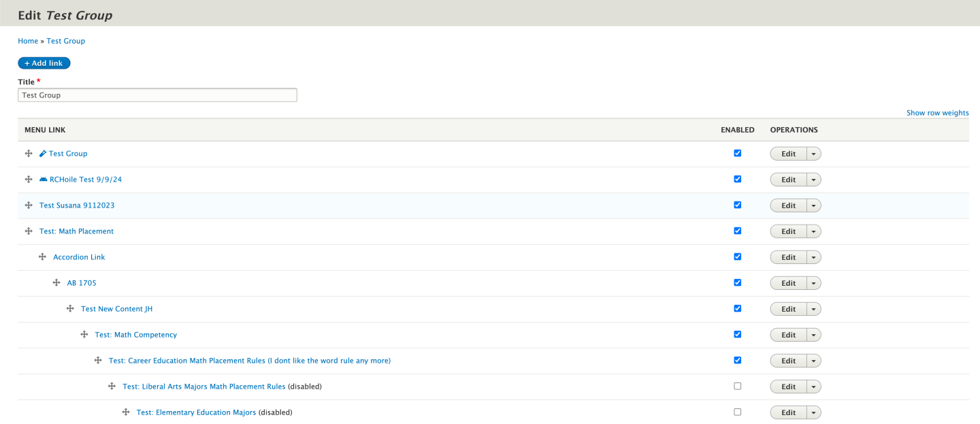The image size is (980, 424).
Task: Click the pencil icon before Test Group link
Action: click(43, 154)
